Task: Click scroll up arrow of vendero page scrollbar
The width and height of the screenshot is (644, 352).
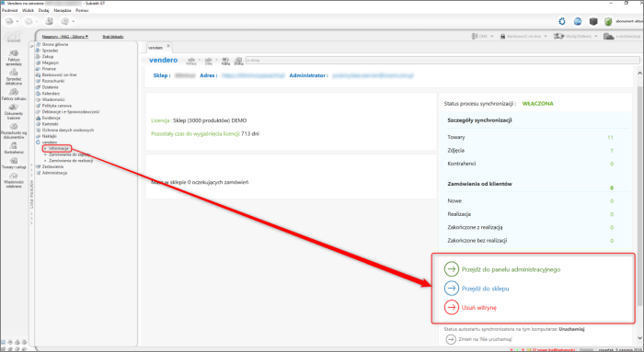Action: click(x=639, y=73)
